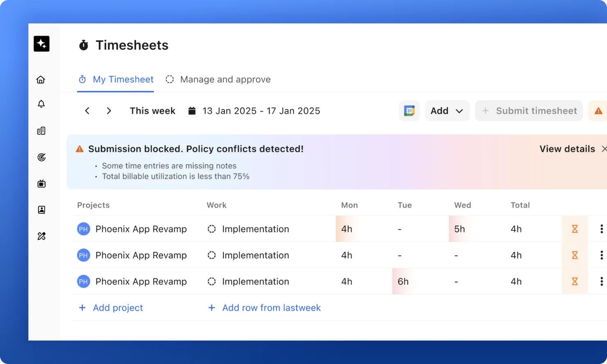Click Implementation status circle in third row
This screenshot has width=607, height=364.
point(212,281)
